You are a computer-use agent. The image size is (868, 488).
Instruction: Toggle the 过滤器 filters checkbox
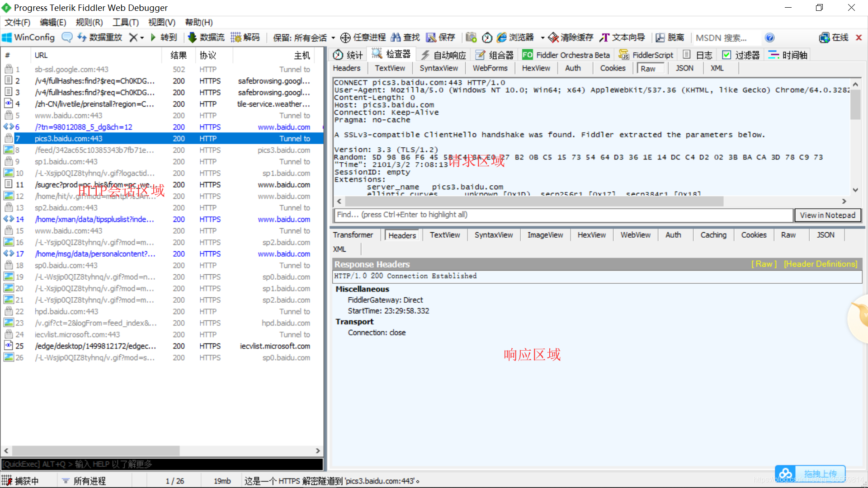(x=727, y=55)
